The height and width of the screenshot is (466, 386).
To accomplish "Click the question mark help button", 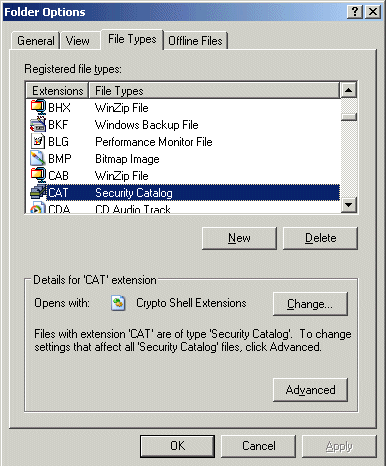I will coord(355,12).
